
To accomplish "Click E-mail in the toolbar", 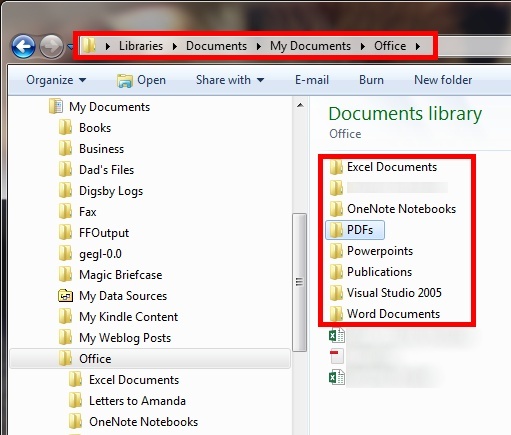I will [312, 80].
